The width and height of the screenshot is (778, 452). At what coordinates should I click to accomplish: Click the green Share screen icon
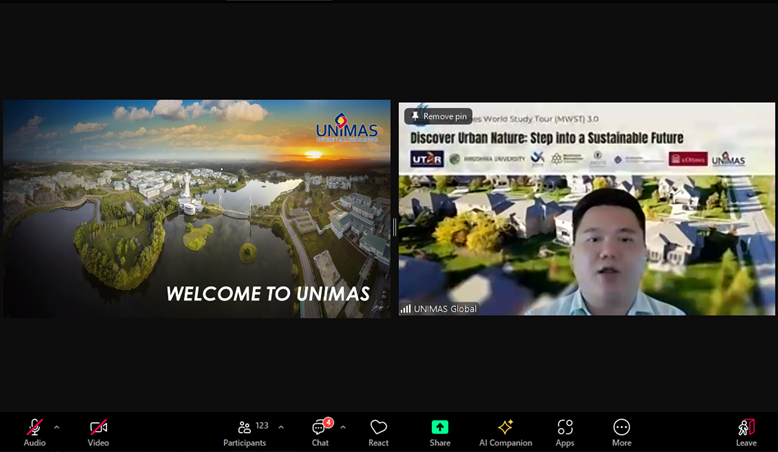pos(440,427)
